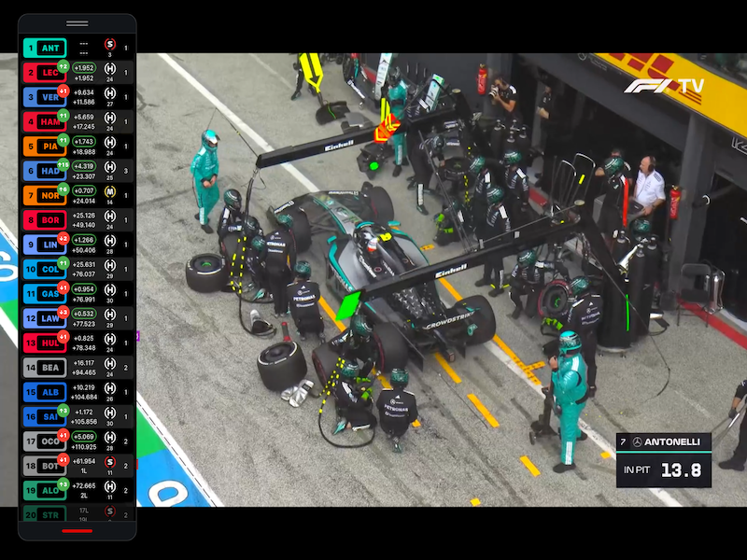Viewport: 747px width, 560px height.
Task: Open the LIN driver row
Action: coord(78,245)
